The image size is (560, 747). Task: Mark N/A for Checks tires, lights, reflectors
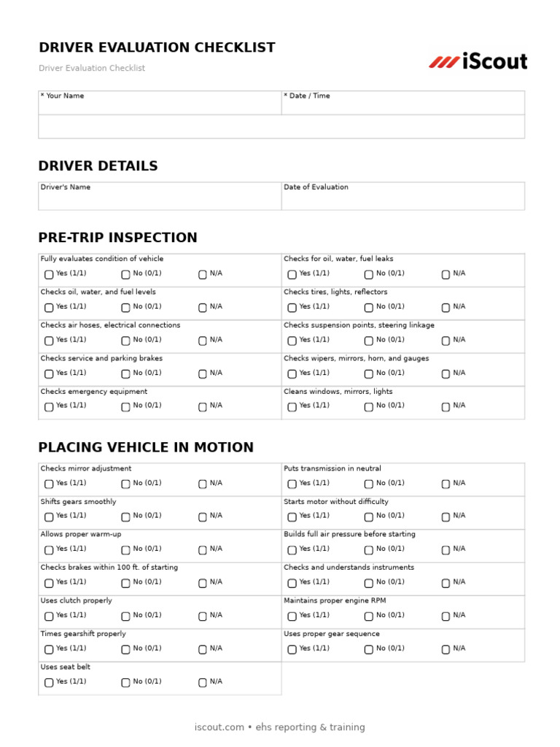pyautogui.click(x=446, y=307)
